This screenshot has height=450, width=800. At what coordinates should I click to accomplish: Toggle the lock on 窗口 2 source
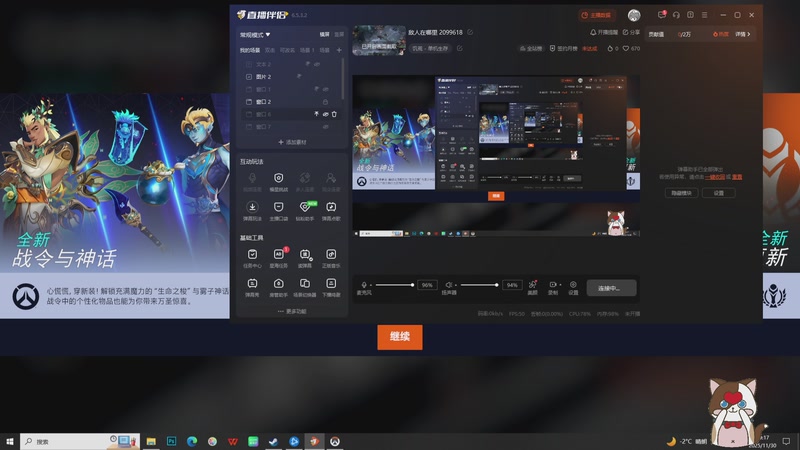coord(326,102)
